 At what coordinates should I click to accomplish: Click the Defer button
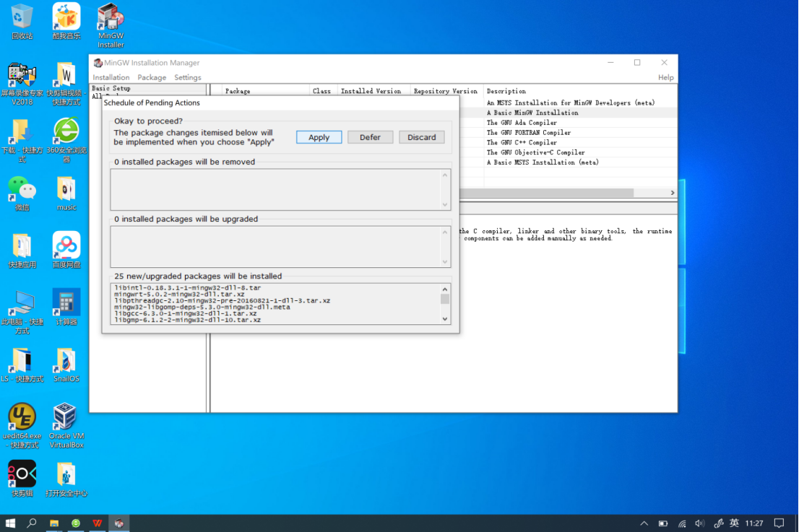pyautogui.click(x=370, y=137)
